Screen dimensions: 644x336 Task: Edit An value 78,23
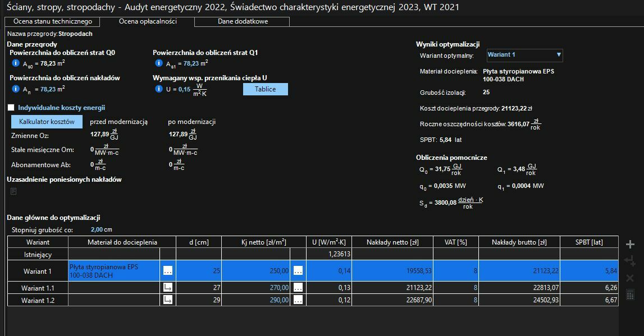click(48, 89)
